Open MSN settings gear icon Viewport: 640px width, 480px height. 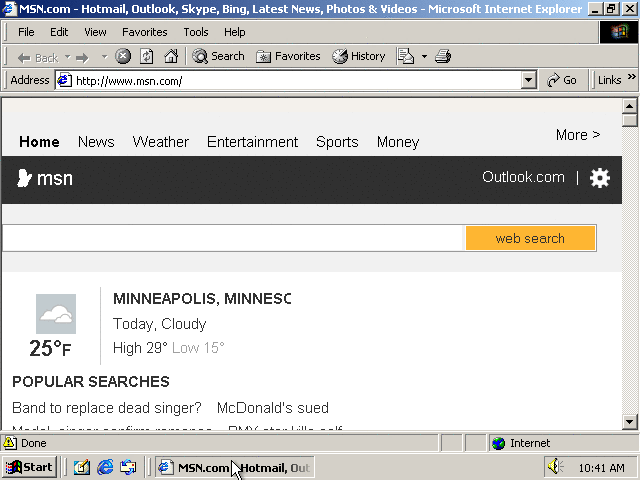(x=600, y=178)
